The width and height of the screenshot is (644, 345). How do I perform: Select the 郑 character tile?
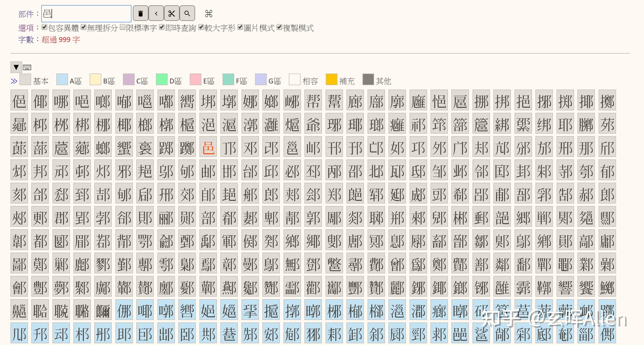pos(334,193)
